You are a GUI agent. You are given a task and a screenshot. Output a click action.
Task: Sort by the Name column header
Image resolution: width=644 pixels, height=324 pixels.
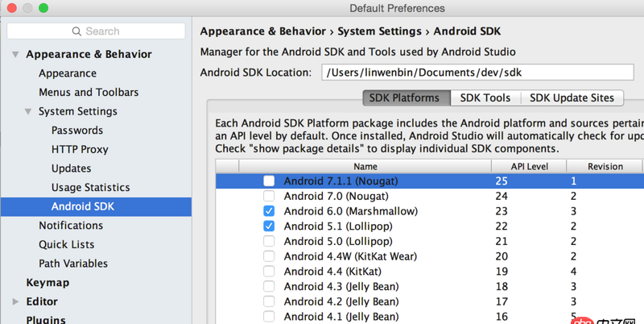(x=365, y=167)
